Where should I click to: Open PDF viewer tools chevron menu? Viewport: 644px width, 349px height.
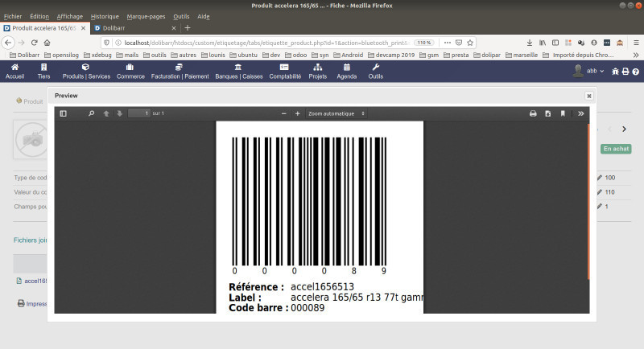tap(580, 113)
